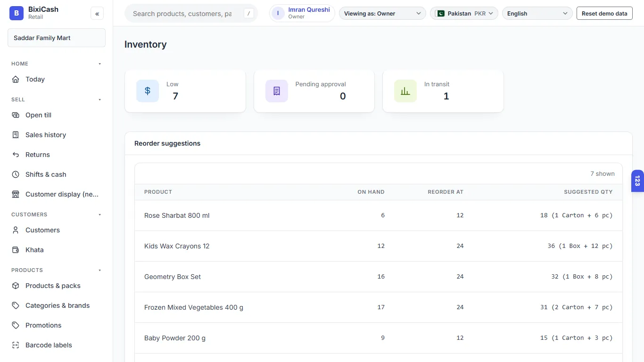
Task: Navigate to Promotions page
Action: 57,325
